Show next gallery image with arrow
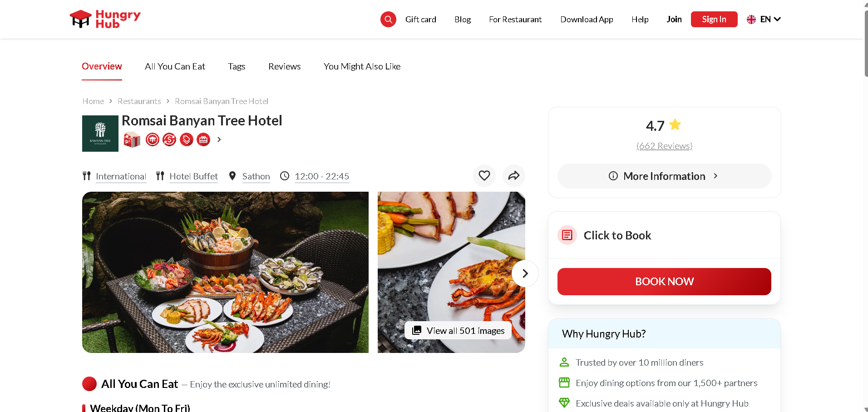The image size is (868, 412). (525, 273)
